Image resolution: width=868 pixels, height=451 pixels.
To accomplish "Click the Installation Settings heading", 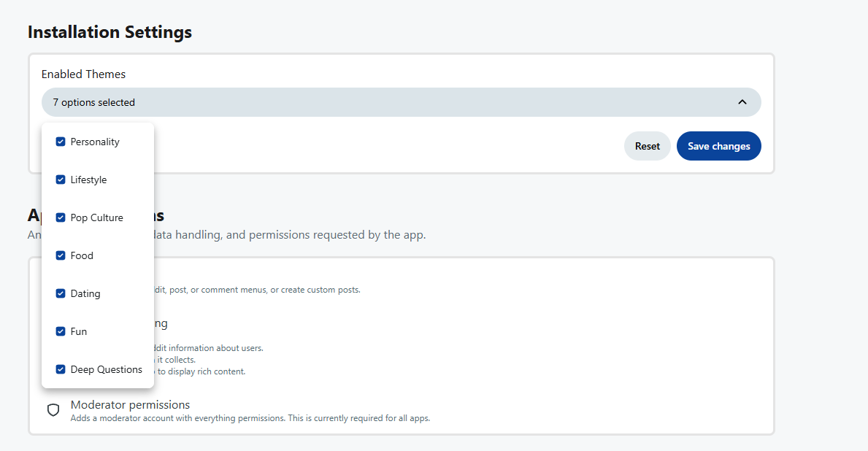I will (110, 32).
